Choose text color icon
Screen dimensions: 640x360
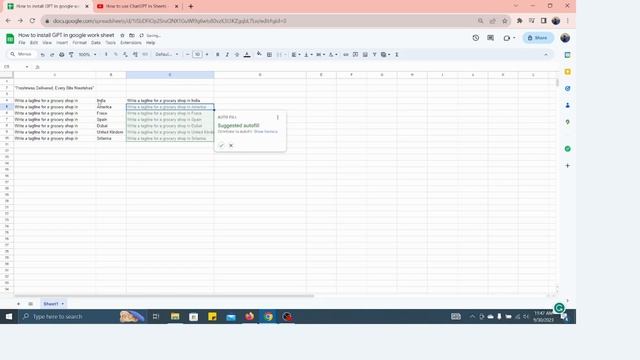(247, 54)
